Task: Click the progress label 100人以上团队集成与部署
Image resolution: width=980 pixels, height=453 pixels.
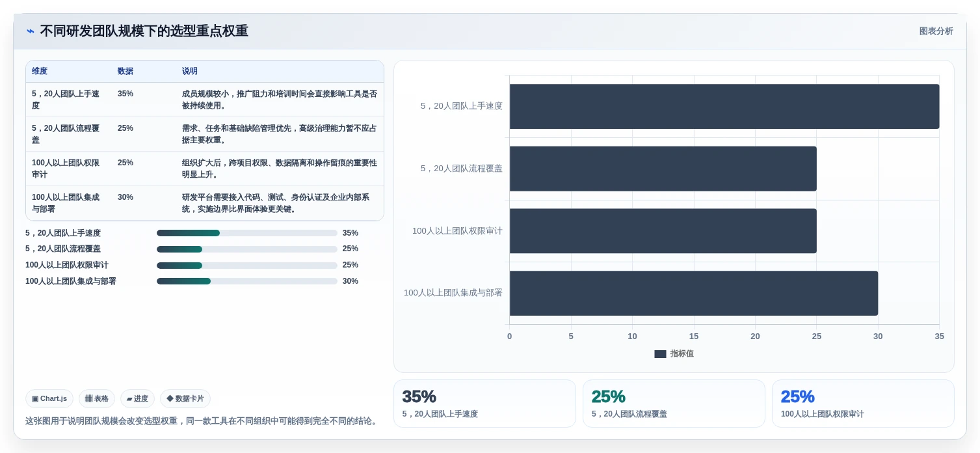Action: pyautogui.click(x=71, y=281)
